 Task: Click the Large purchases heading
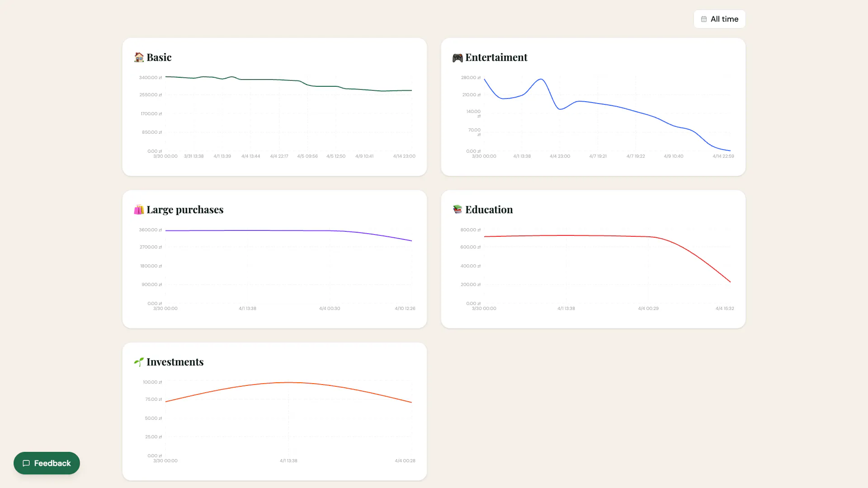(x=185, y=210)
